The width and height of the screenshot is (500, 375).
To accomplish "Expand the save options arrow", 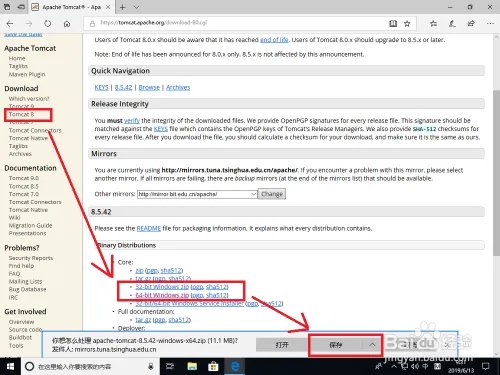I will tap(372, 345).
